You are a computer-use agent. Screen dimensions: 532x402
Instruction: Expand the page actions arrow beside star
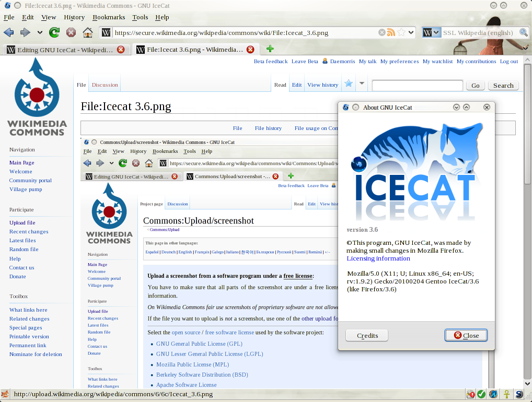362,84
